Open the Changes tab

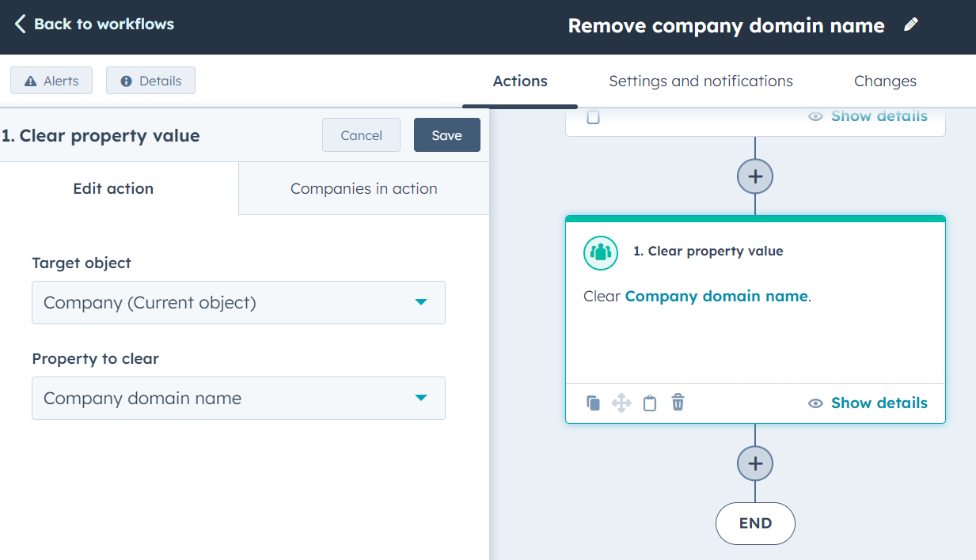[884, 81]
